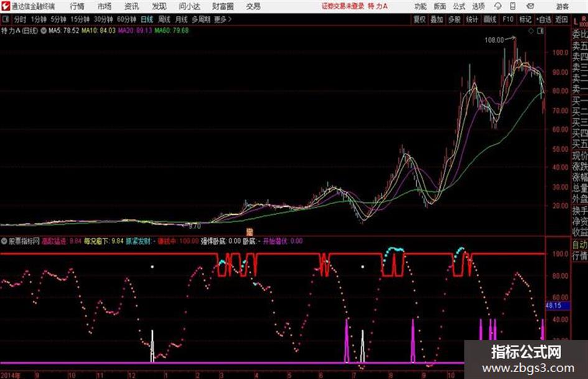Click the mobile phone icon

513,6
